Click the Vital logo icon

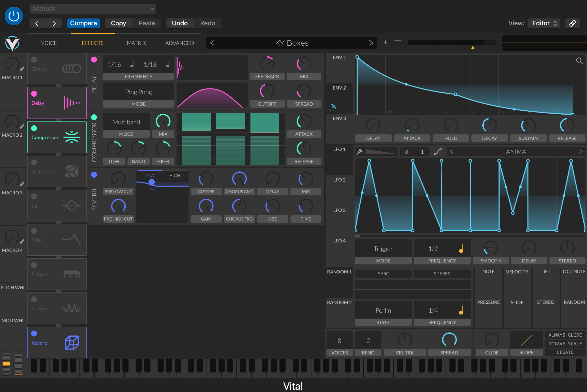pyautogui.click(x=12, y=43)
